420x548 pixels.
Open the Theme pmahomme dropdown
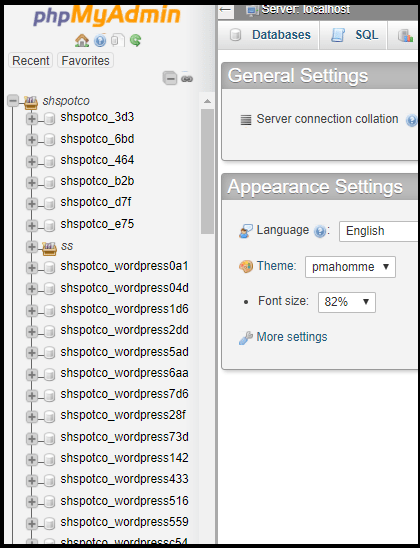tap(350, 267)
